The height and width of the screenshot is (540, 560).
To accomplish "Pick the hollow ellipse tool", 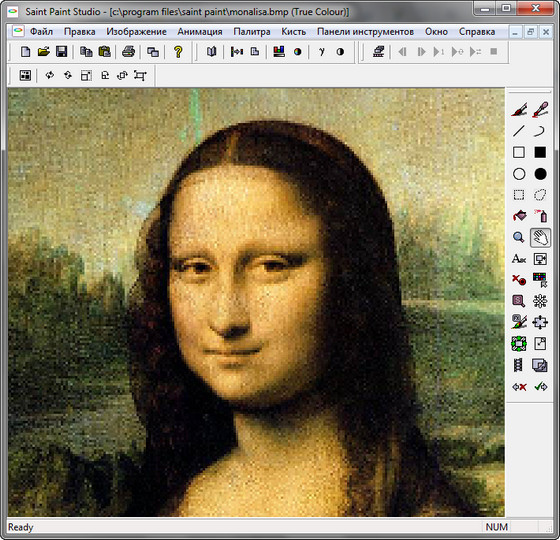I will (519, 174).
